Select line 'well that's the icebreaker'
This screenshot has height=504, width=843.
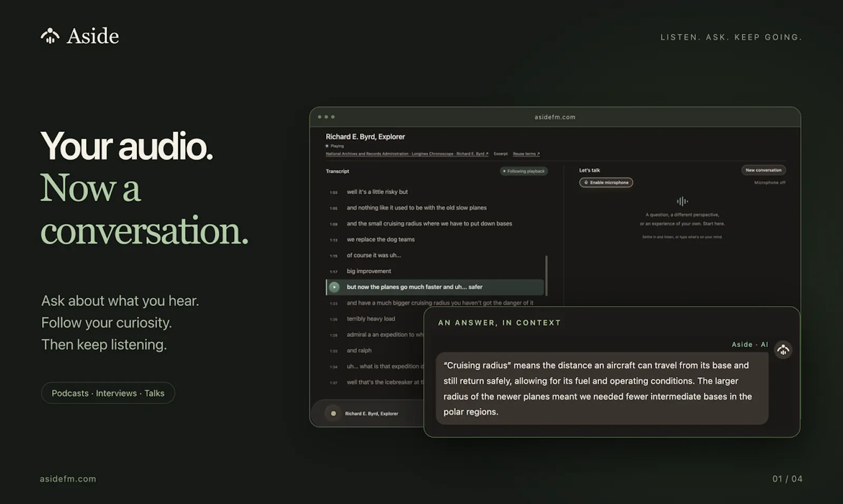coord(385,382)
